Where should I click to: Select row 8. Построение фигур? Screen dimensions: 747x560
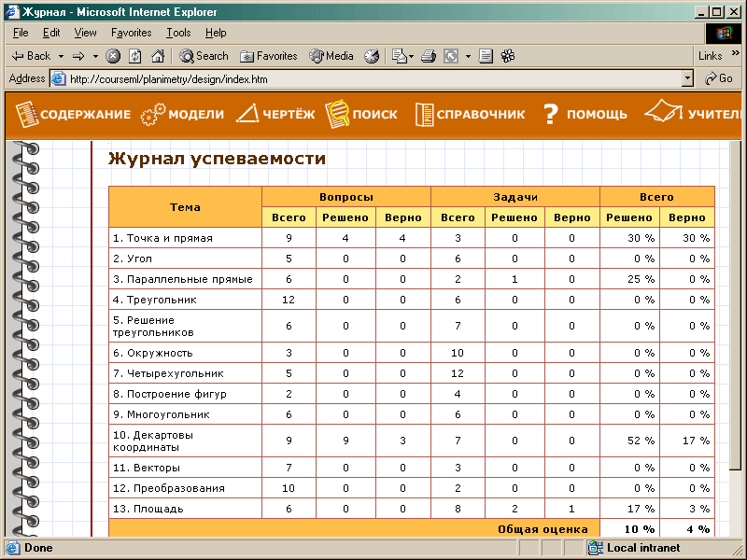pos(412,393)
